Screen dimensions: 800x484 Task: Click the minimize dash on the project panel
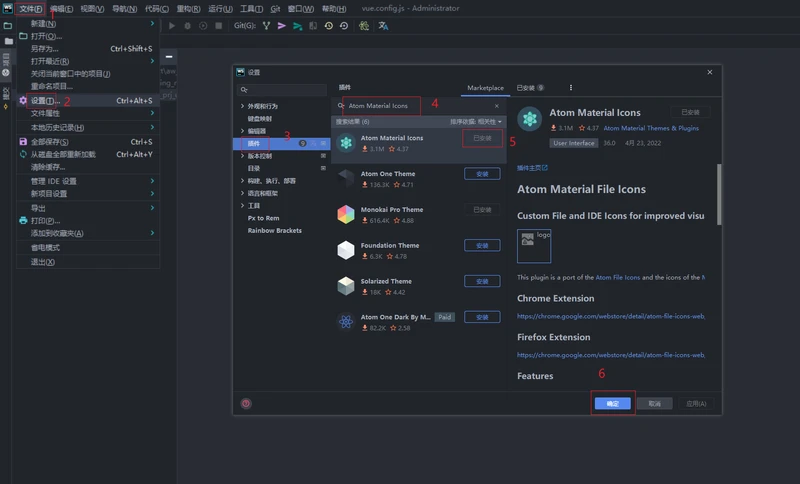click(169, 57)
